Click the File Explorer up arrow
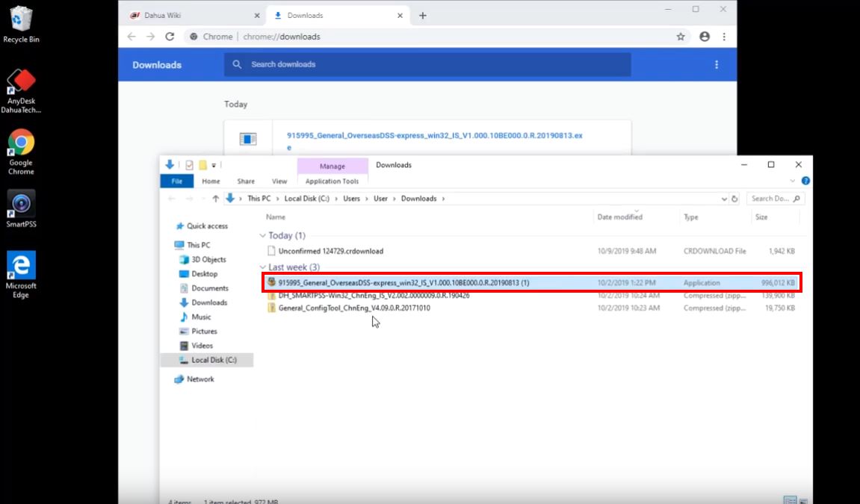The width and height of the screenshot is (860, 504). (216, 199)
